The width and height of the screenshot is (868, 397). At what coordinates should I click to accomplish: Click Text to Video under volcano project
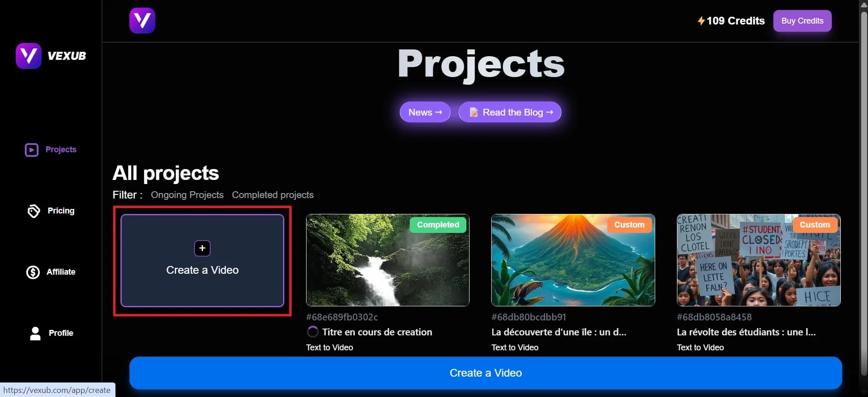pyautogui.click(x=515, y=348)
